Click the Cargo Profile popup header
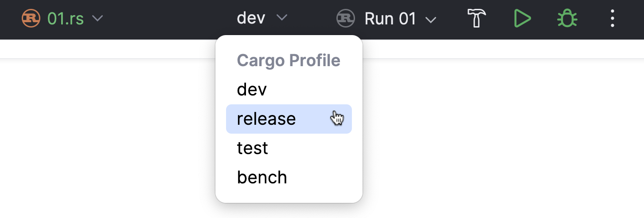Viewport: 644px width, 218px height. click(289, 60)
